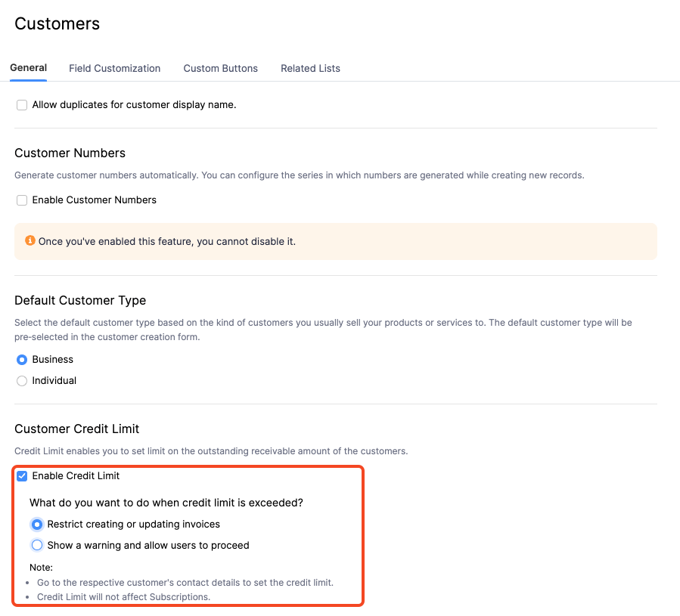
Task: Click the note about customer's contact details
Action: tap(185, 583)
